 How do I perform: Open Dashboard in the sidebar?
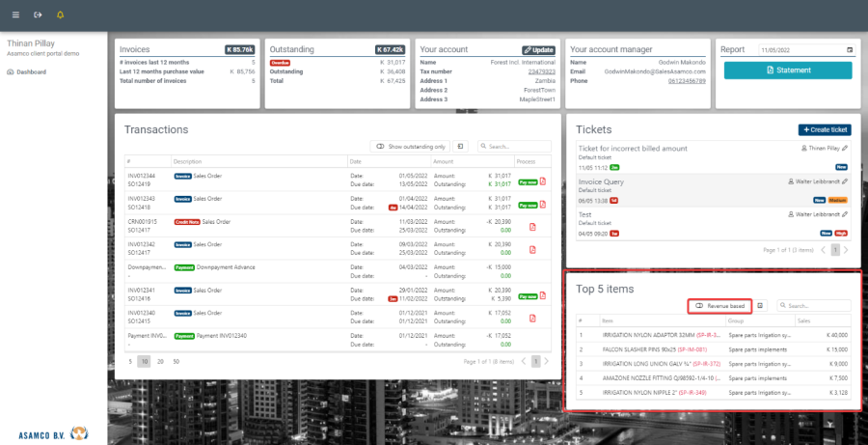31,71
